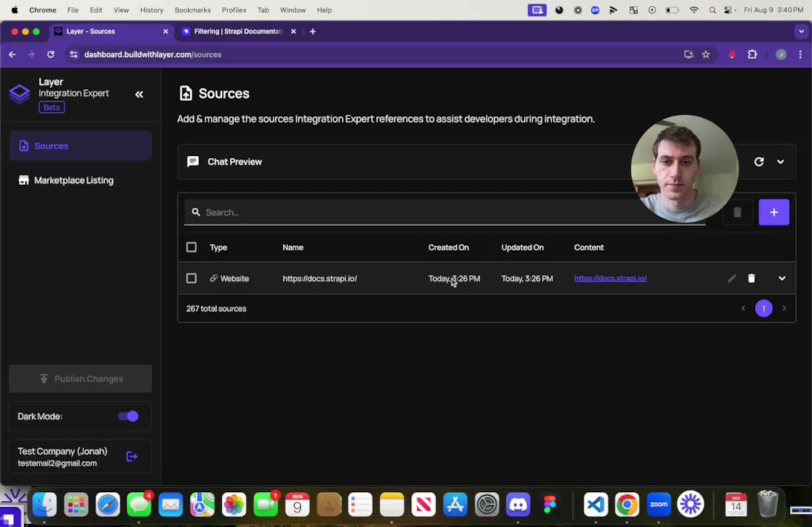812x527 pixels.
Task: Open a new Chrome tab
Action: pyautogui.click(x=312, y=31)
